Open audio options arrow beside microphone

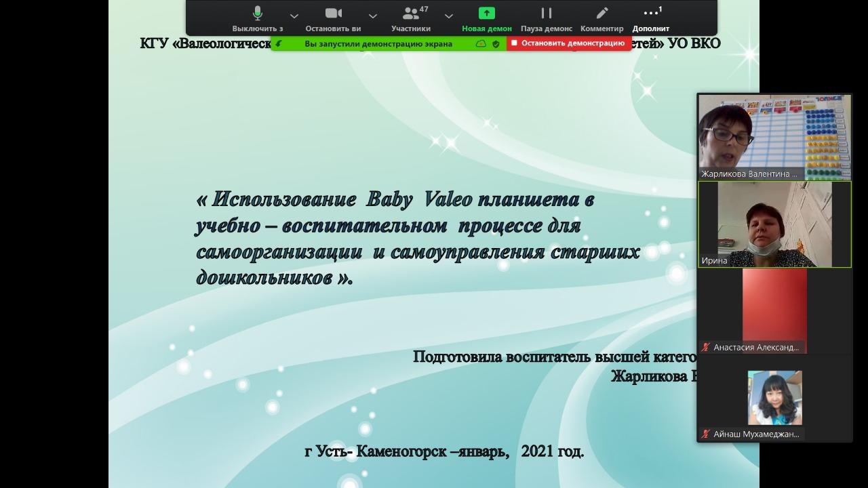(294, 15)
